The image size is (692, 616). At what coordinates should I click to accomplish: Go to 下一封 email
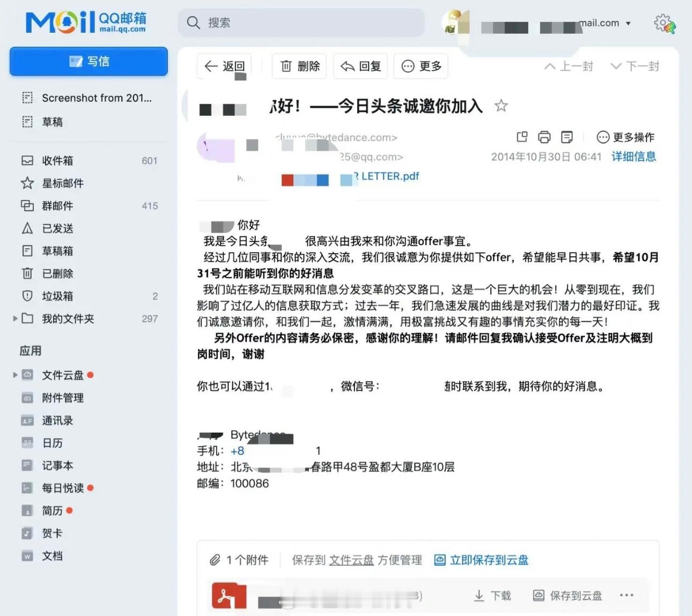(635, 66)
